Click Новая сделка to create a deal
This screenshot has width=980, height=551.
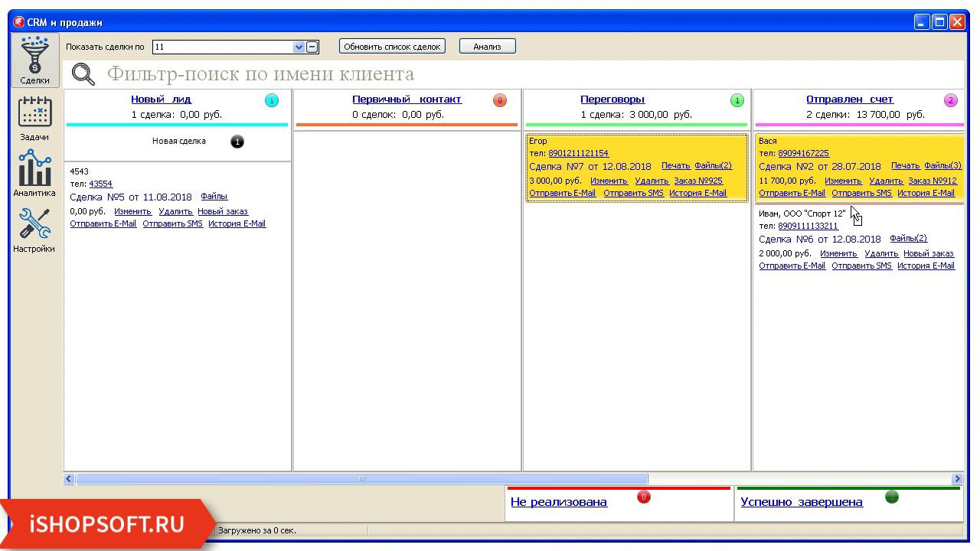(x=179, y=142)
